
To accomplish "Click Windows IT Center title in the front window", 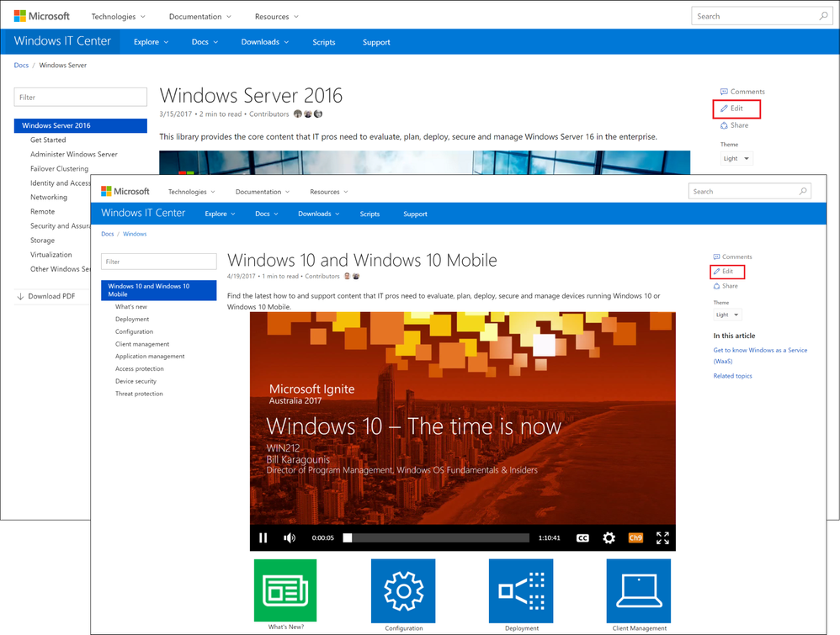I will tap(143, 213).
